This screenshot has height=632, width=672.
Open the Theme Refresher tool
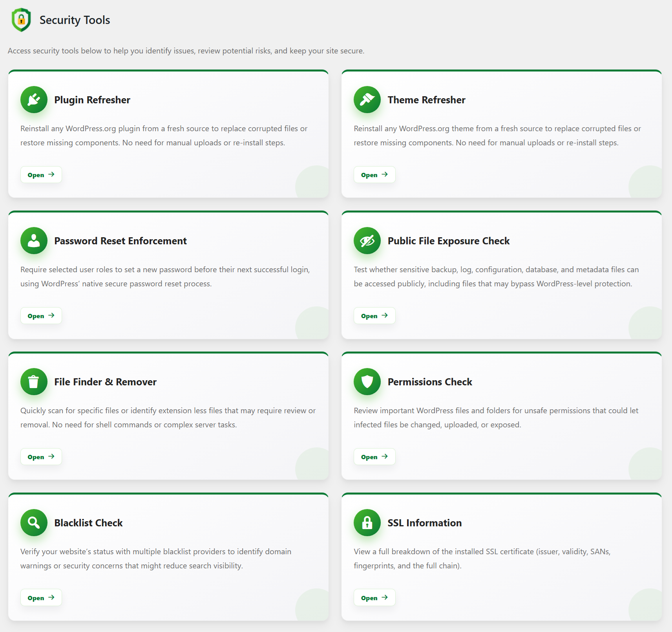tap(374, 175)
